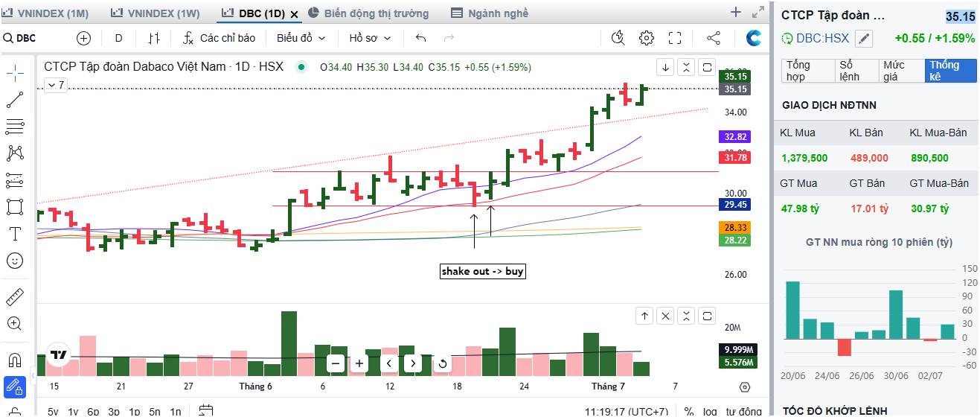Open chart settings gear in toolbar
The width and height of the screenshot is (980, 417).
pos(647,38)
